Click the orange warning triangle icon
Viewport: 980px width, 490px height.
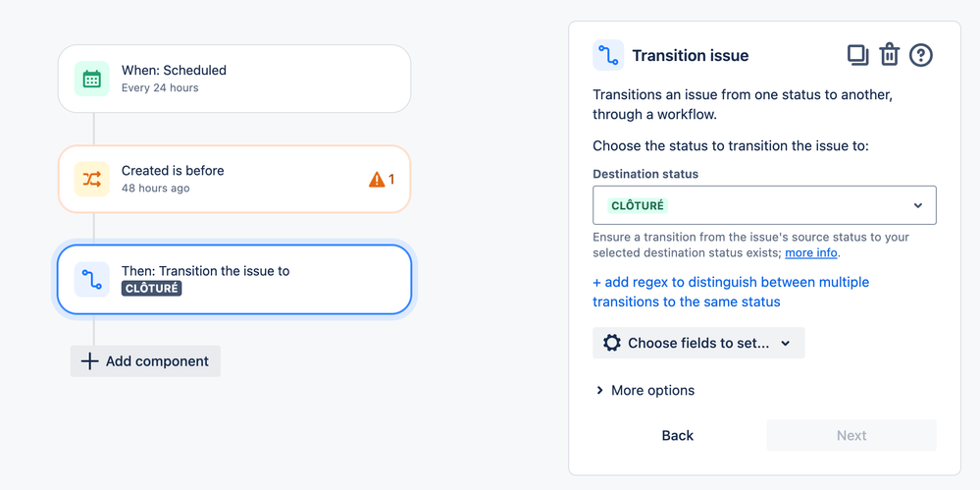377,180
